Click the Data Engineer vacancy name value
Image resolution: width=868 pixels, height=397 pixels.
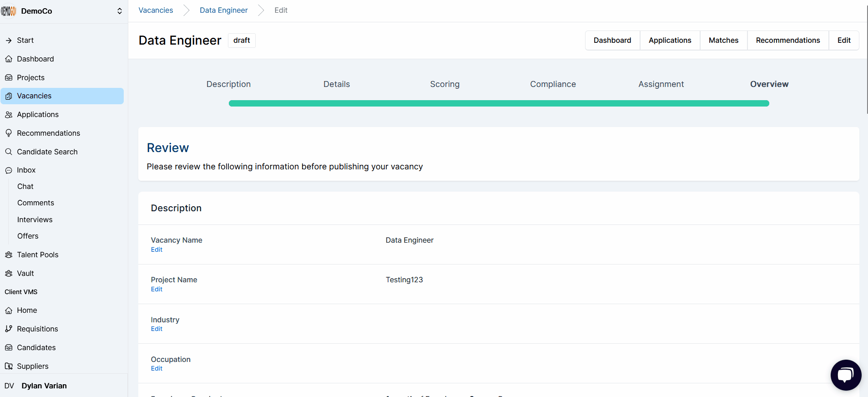(x=409, y=240)
